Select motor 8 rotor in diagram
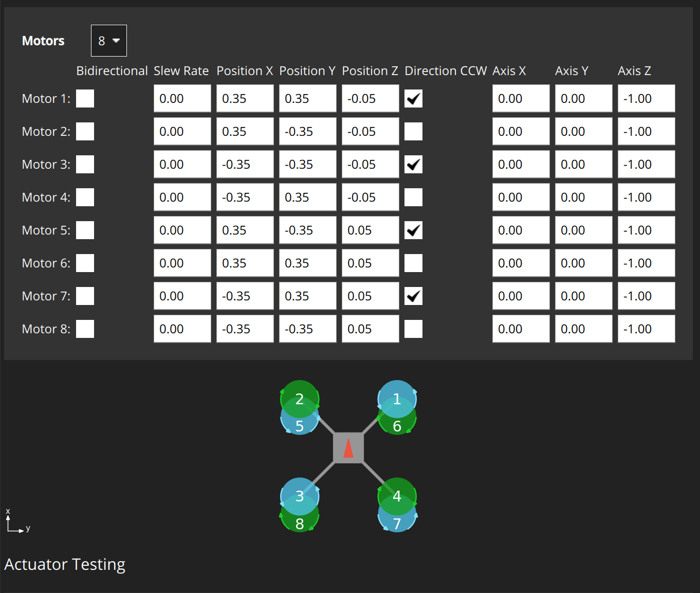Screen dimensions: 700x593 [300, 524]
